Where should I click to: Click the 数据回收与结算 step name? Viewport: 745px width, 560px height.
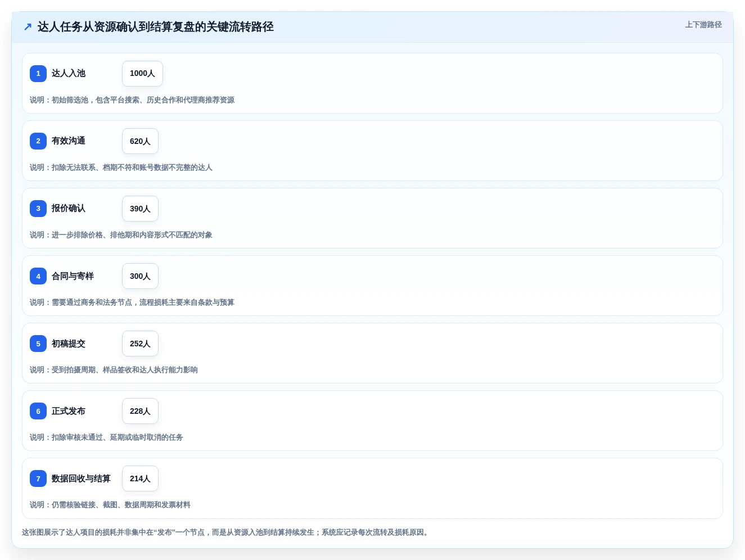coord(81,478)
